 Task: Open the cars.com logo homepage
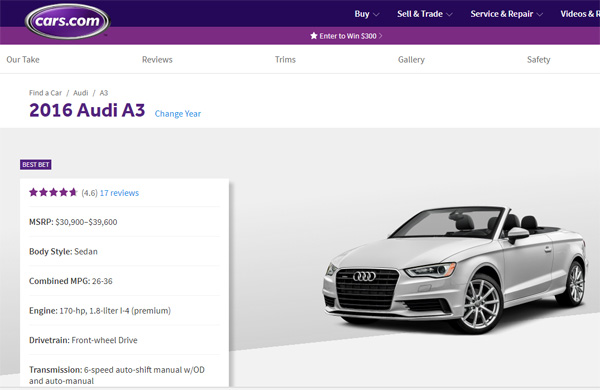coord(67,21)
